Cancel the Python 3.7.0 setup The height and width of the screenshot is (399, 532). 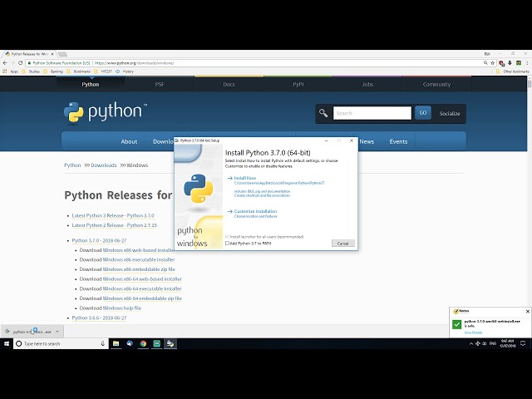(342, 244)
